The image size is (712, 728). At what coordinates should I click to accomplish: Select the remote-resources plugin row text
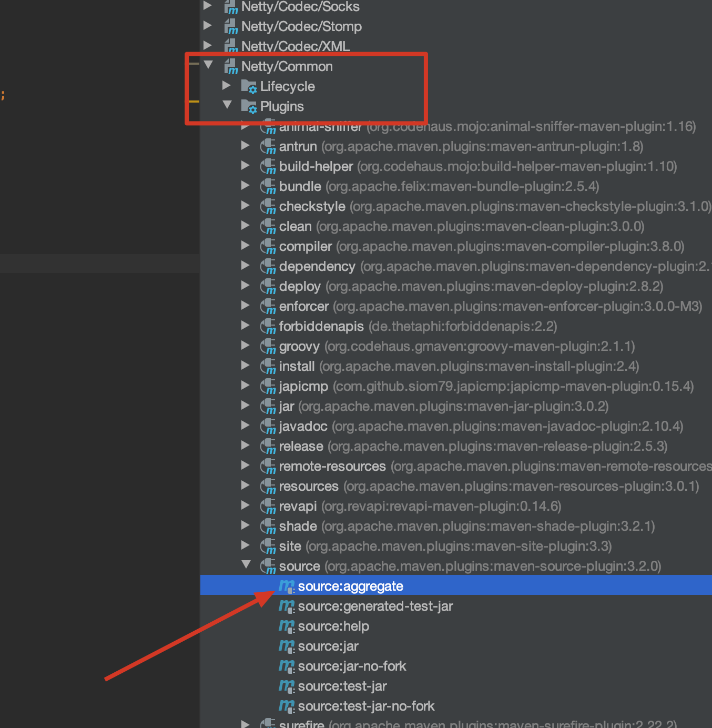click(x=495, y=466)
